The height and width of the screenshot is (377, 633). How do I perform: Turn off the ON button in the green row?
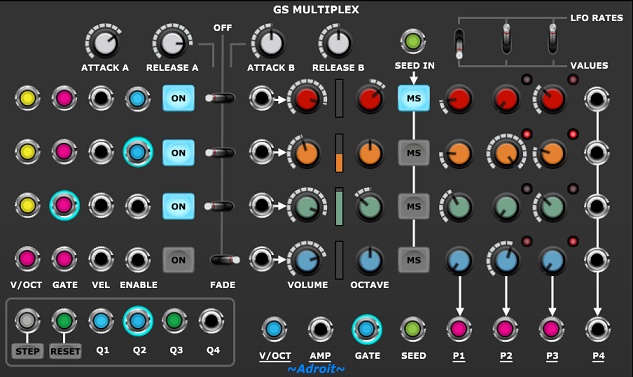[x=178, y=206]
